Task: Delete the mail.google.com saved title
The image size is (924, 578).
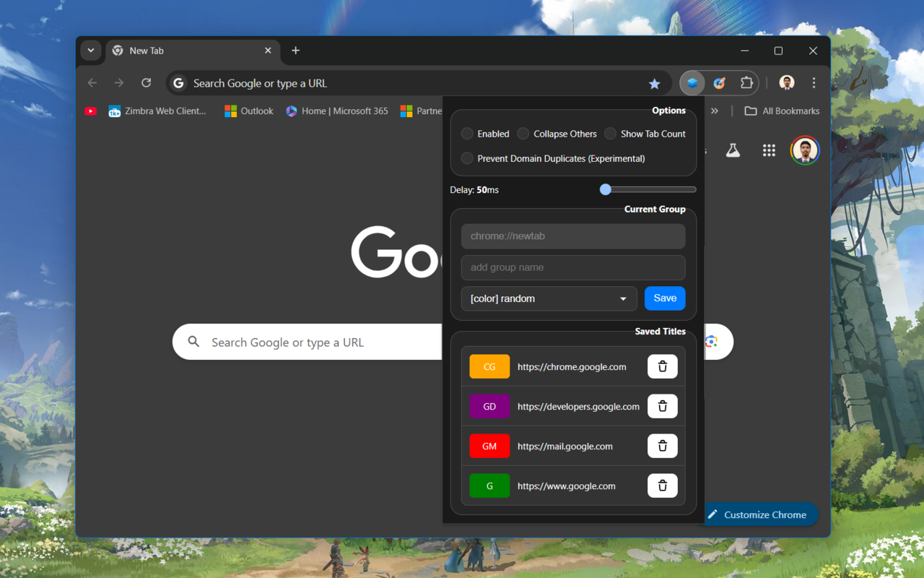Action: click(662, 446)
